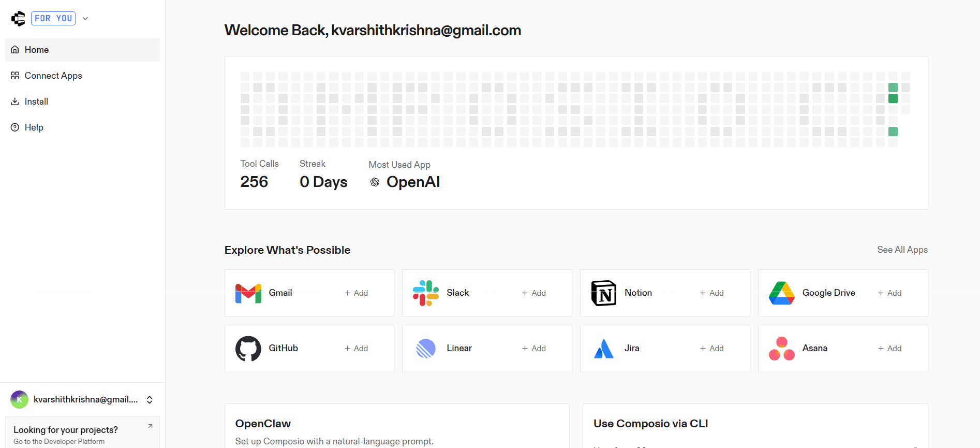Open the Developer Platform arrow icon
The width and height of the screenshot is (980, 448).
pyautogui.click(x=150, y=426)
